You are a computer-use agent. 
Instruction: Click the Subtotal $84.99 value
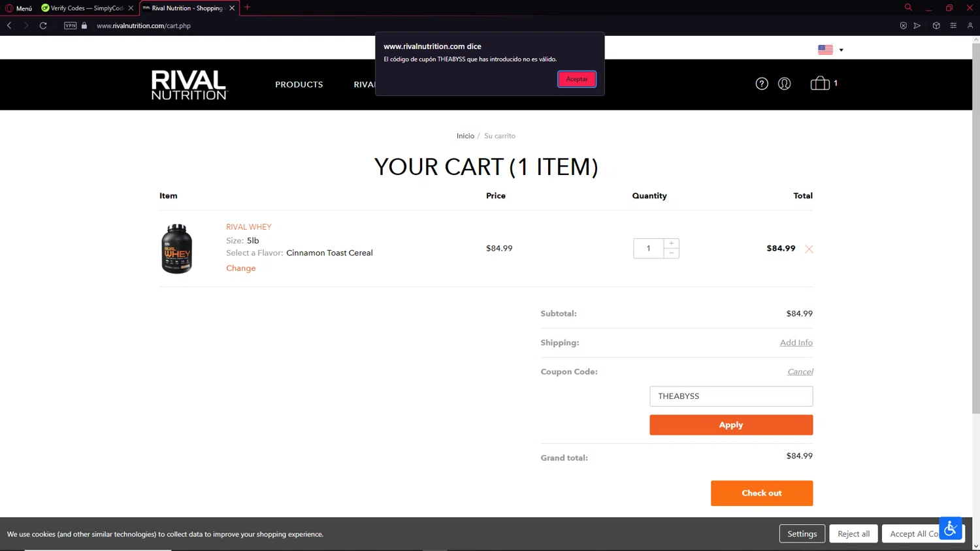tap(799, 313)
